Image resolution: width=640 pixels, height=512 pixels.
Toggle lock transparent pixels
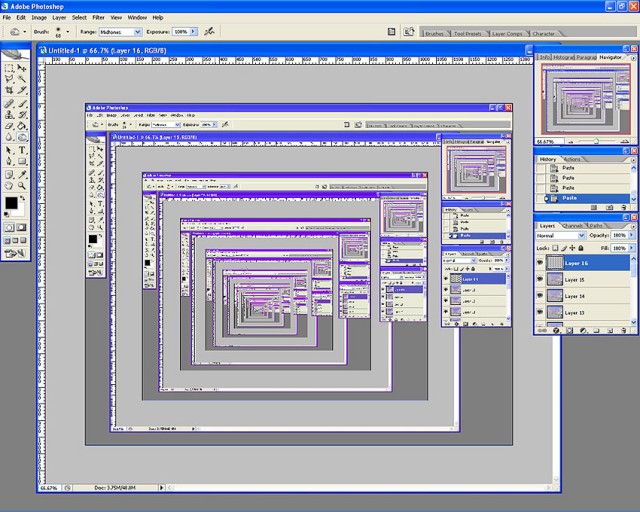[555, 248]
